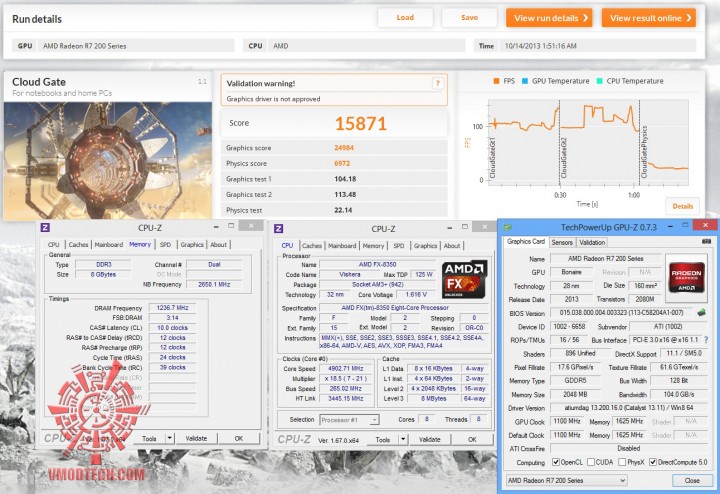Toggle FPS legend orange swatch

tap(496, 81)
